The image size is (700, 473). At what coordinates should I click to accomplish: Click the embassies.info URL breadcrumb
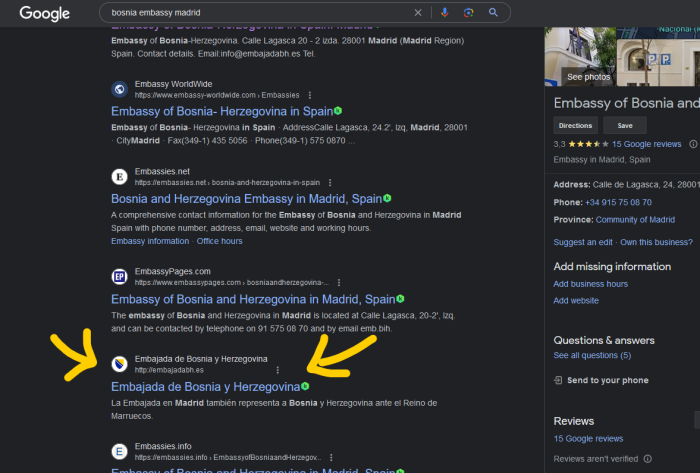[x=228, y=457]
